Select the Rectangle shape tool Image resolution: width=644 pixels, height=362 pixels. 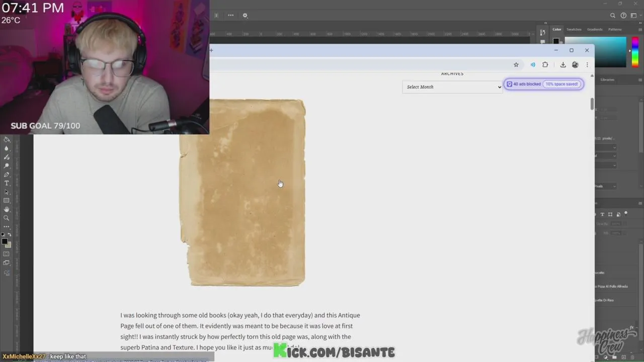(7, 201)
